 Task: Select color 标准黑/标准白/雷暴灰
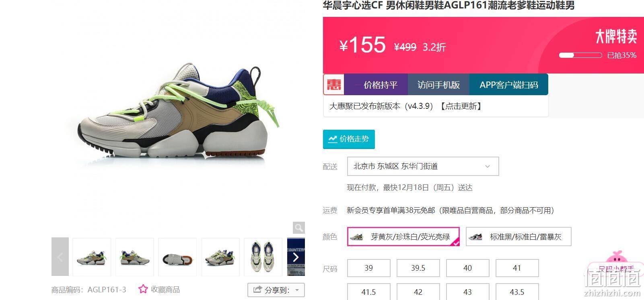click(x=518, y=237)
